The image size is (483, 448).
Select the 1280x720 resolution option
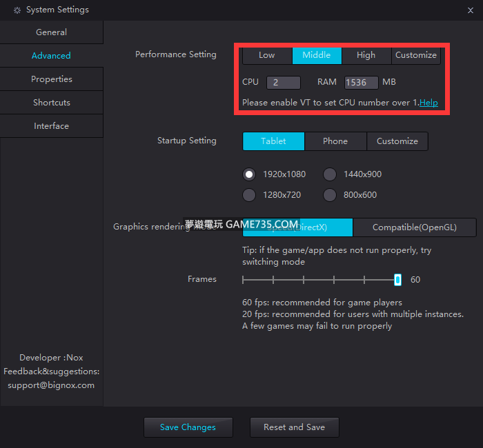click(249, 195)
